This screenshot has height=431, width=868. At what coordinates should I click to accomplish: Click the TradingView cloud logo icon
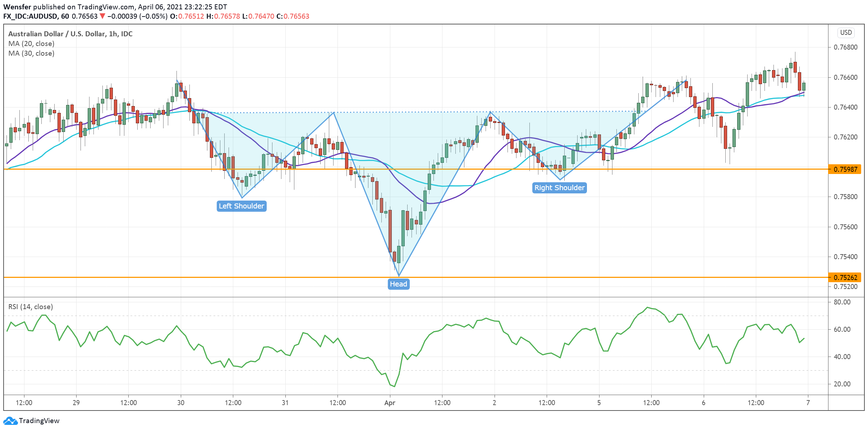click(10, 421)
